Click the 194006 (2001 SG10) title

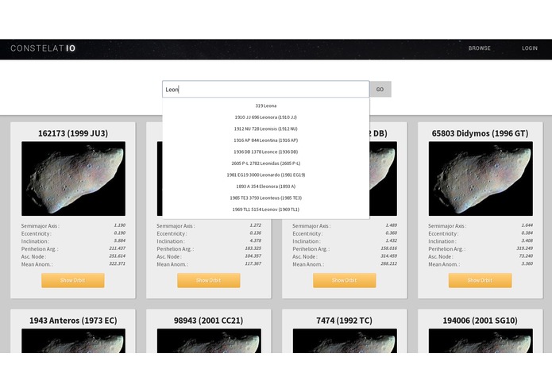click(x=481, y=321)
